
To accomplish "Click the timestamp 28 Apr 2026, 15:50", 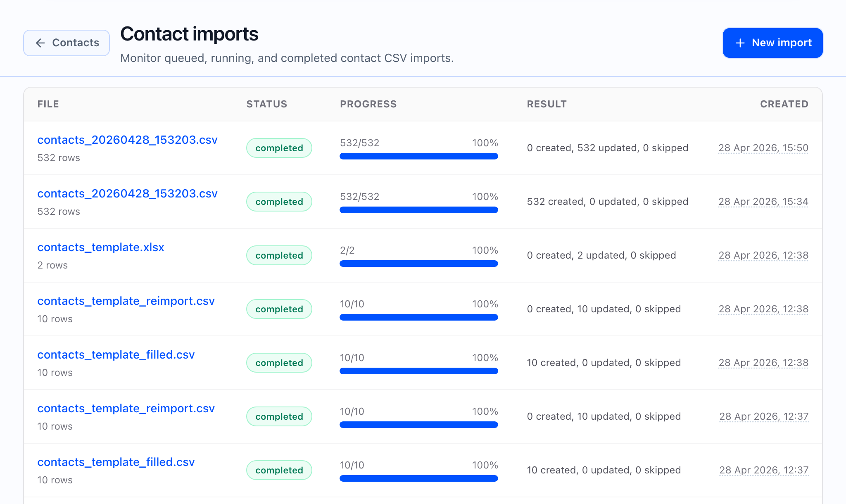I will tap(763, 148).
